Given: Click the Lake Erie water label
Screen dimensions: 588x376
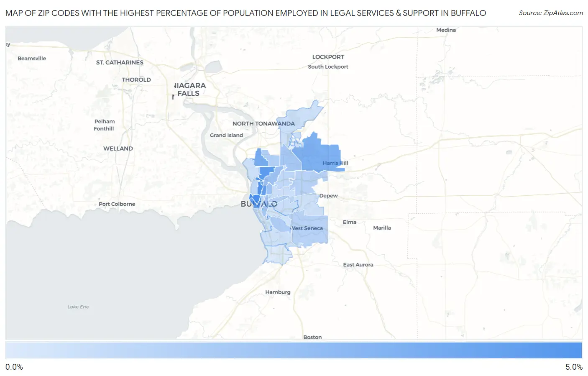Looking at the screenshot, I should coord(78,307).
